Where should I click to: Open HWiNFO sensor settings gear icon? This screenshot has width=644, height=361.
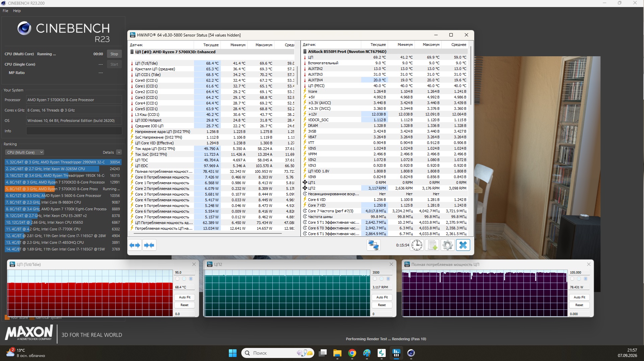[x=447, y=245]
